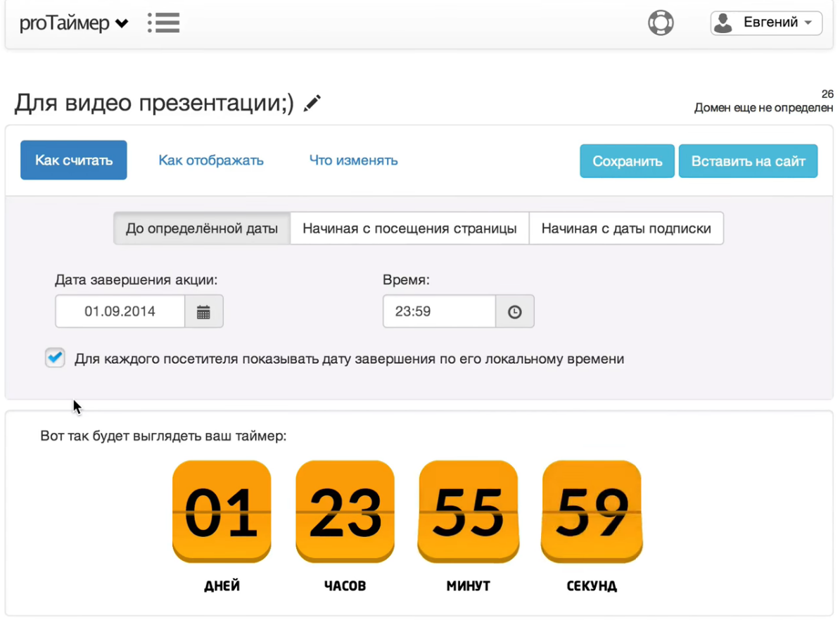Viewport: 840px width, 625px height.
Task: Open the clock time picker icon
Action: click(x=514, y=311)
